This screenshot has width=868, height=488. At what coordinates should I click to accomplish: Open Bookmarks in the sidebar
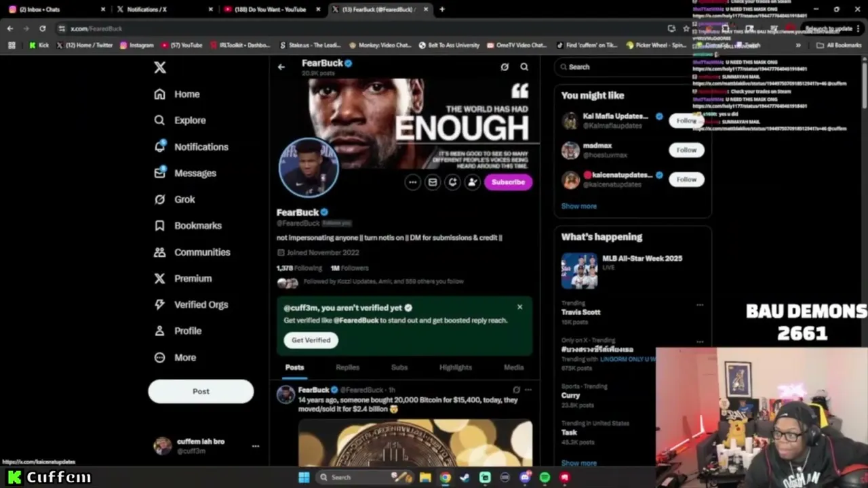(x=188, y=226)
